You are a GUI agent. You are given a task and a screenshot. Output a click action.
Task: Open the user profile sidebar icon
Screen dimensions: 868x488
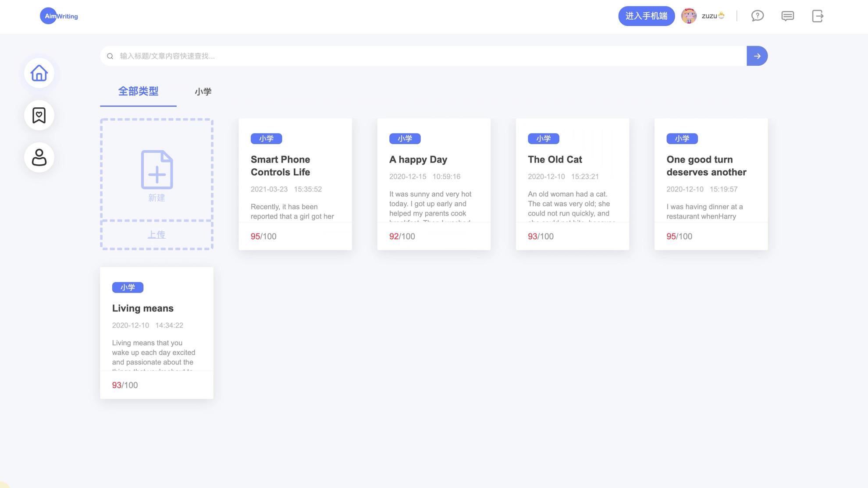(x=39, y=157)
